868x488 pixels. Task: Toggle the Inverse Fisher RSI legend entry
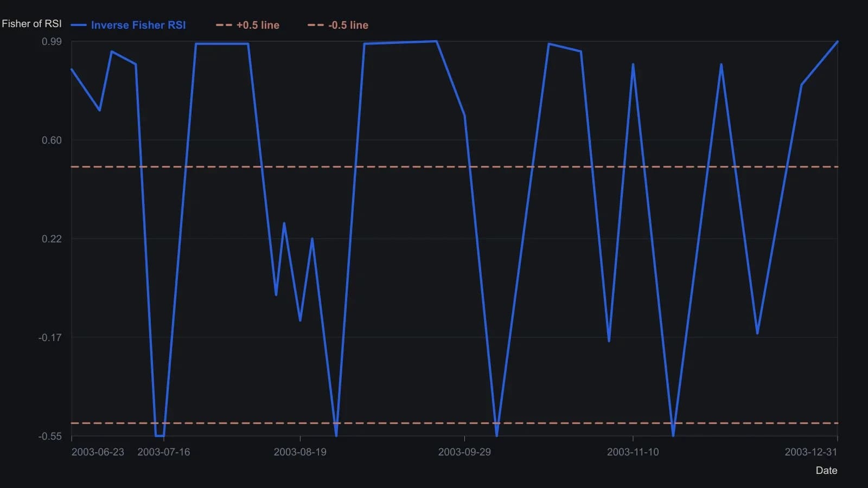pos(129,25)
